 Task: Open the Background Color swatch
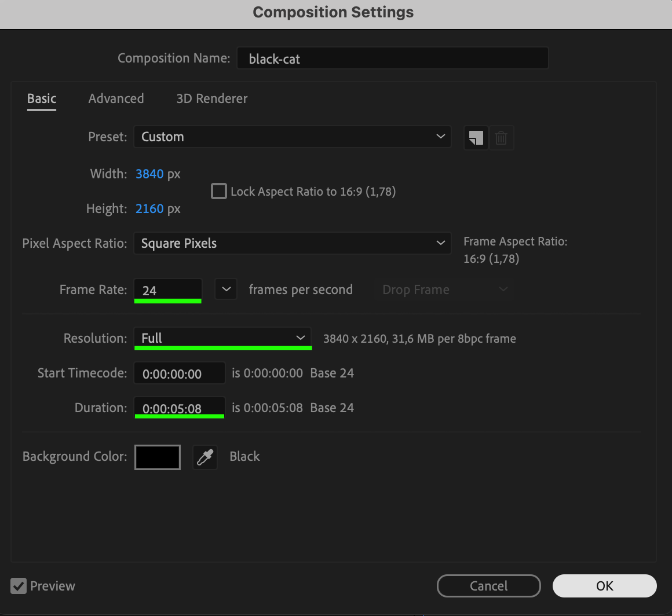tap(158, 457)
